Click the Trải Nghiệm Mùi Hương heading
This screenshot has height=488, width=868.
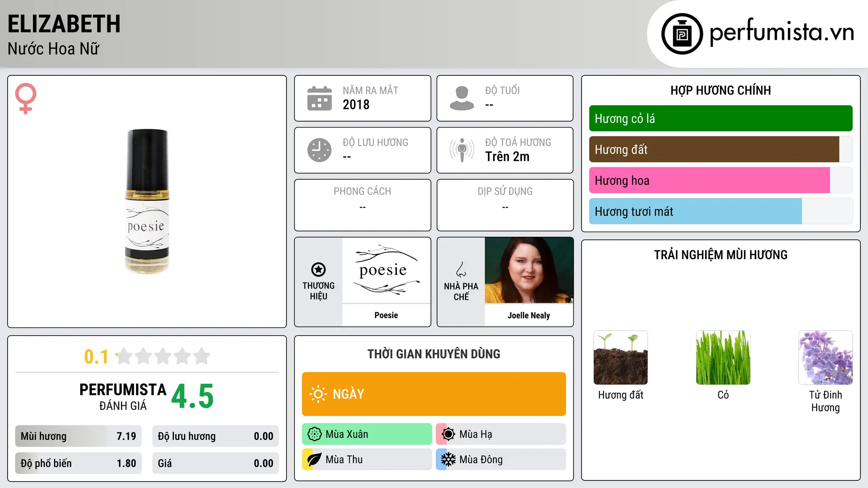[x=721, y=255]
